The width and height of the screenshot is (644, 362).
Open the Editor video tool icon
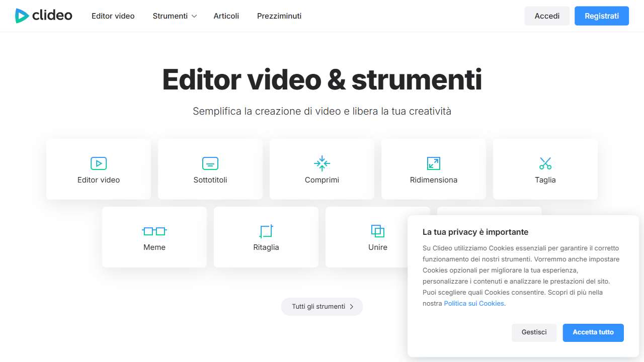click(99, 163)
